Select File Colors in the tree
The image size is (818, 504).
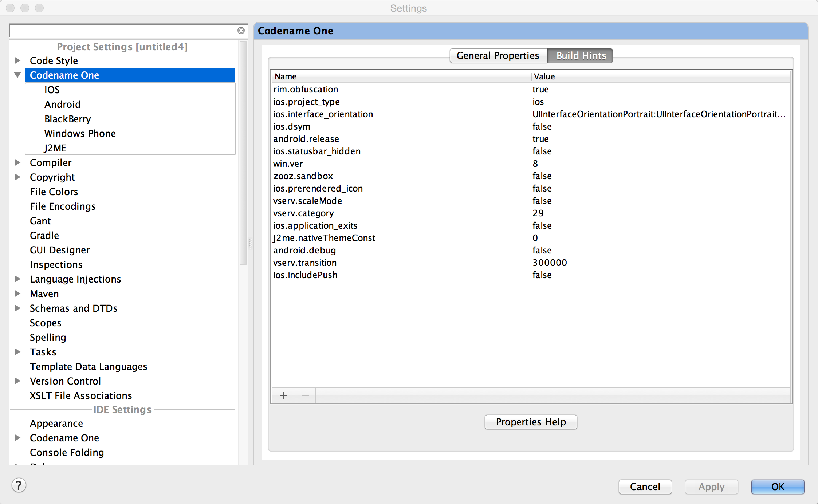pos(54,192)
